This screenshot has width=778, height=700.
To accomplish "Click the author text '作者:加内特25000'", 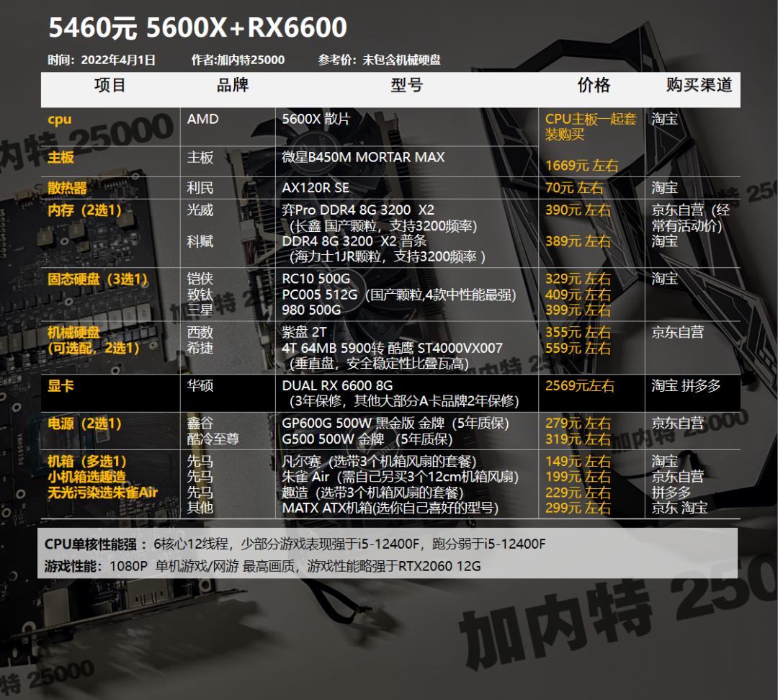I will [238, 60].
